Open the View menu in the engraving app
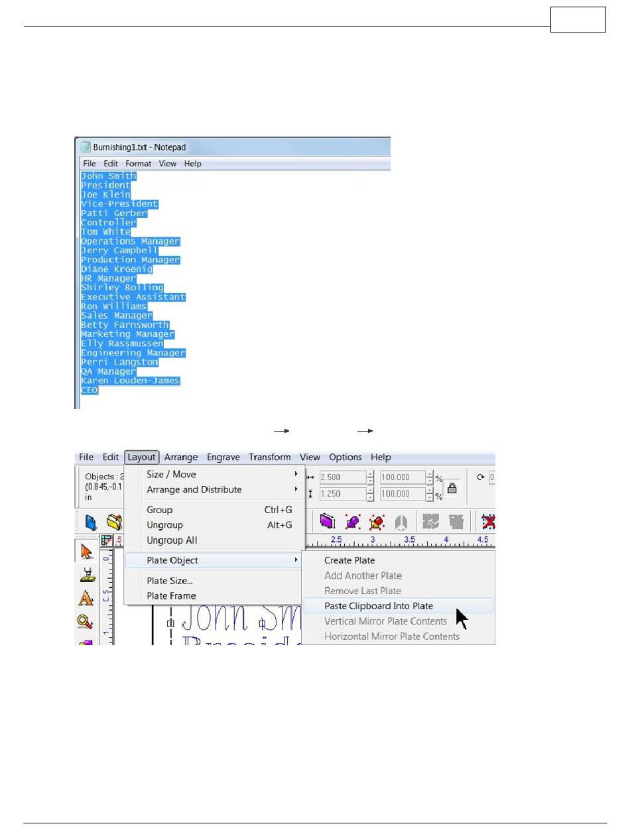This screenshot has height=840, width=630. (x=310, y=457)
